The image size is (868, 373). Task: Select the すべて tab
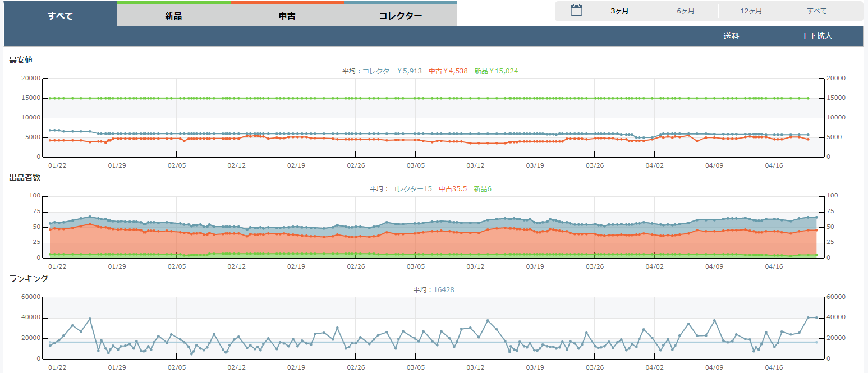[60, 16]
